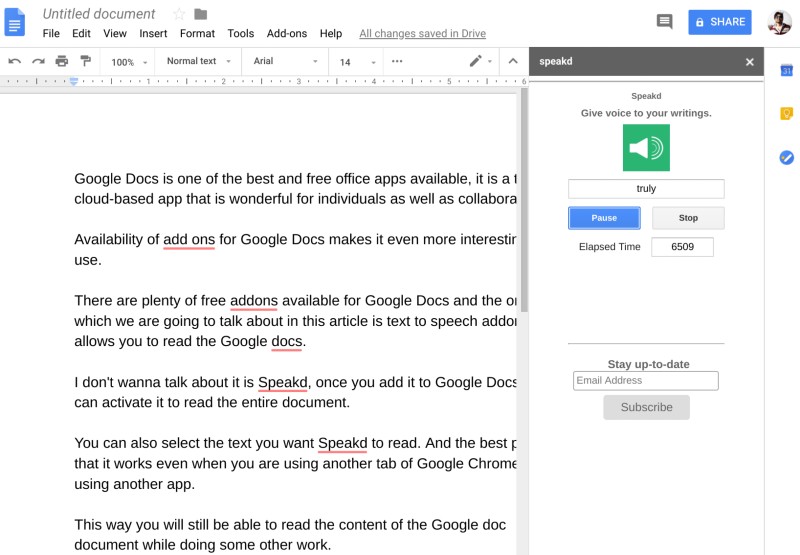Screen dimensions: 800x555
Task: Show more toolbar options ellipsis
Action: point(397,61)
